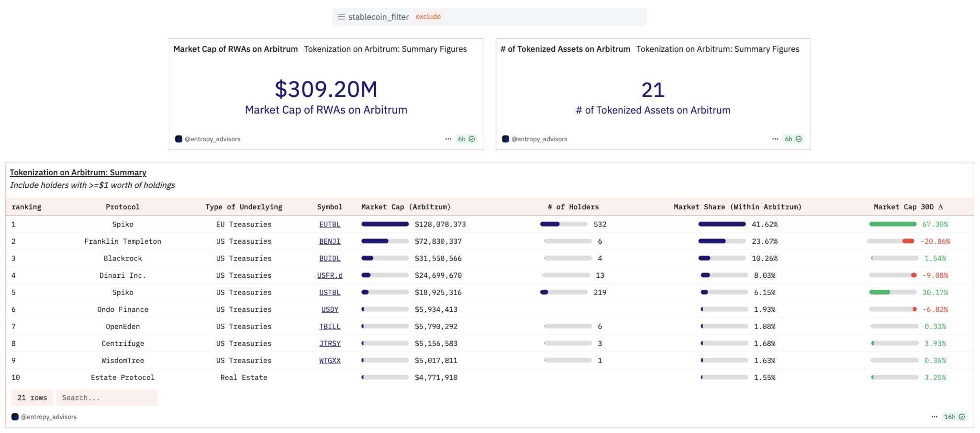
Task: Open the WTGXX symbol link
Action: click(330, 360)
